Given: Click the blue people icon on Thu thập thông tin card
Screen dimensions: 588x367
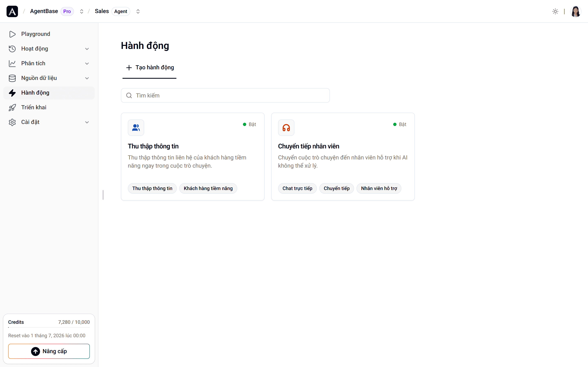Looking at the screenshot, I should (136, 128).
